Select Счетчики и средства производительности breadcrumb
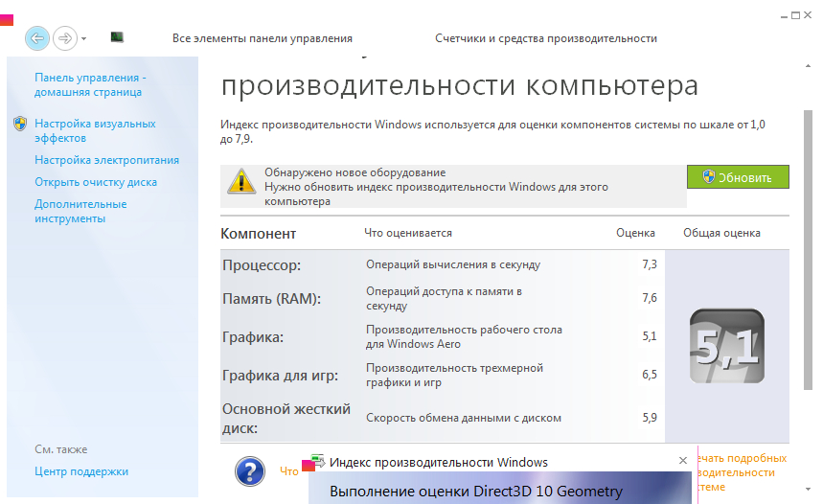This screenshot has height=504, width=823. (545, 38)
